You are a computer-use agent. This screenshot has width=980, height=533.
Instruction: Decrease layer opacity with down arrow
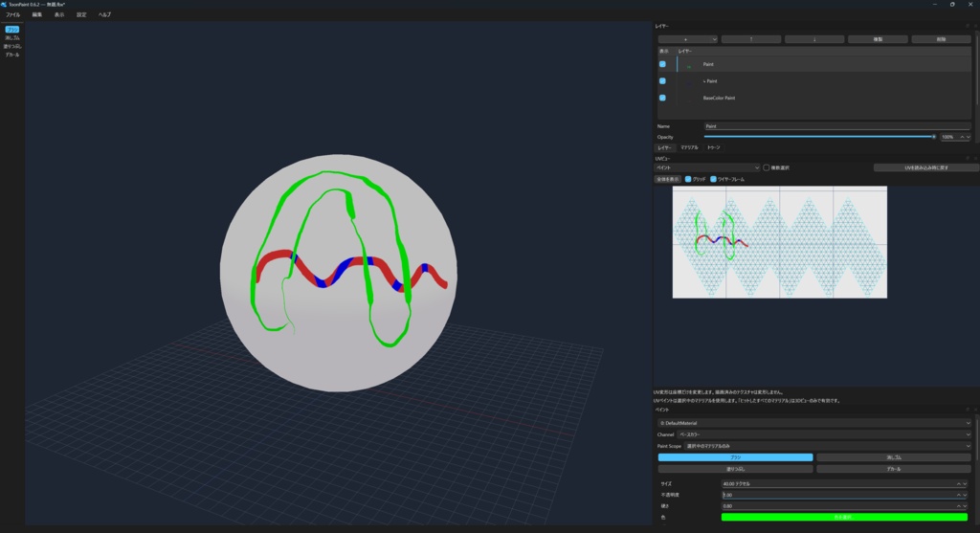(969, 137)
